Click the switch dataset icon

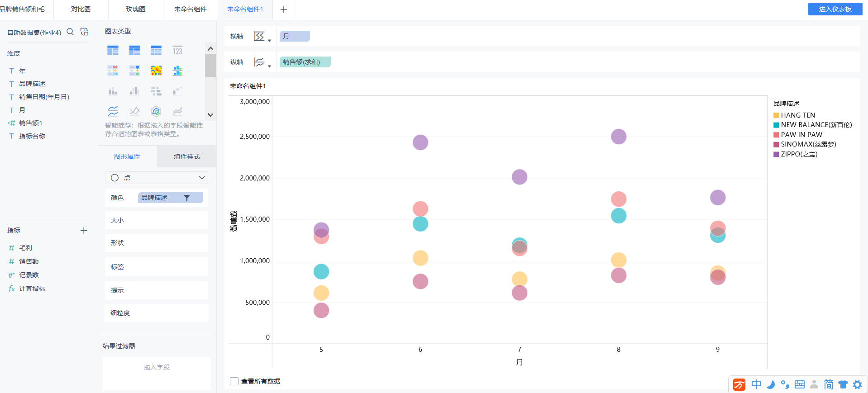(x=84, y=32)
